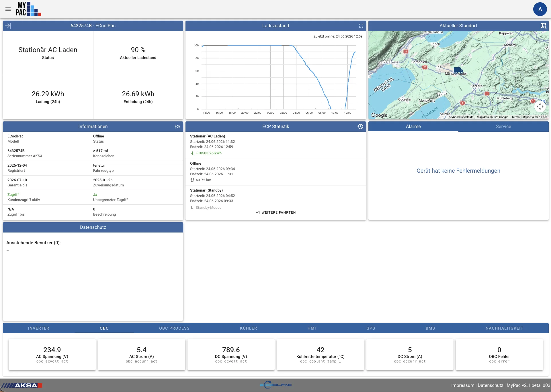Click the collapse arrow in ECoolPac header
Viewport: 551px width, 392px height.
[x=8, y=26]
